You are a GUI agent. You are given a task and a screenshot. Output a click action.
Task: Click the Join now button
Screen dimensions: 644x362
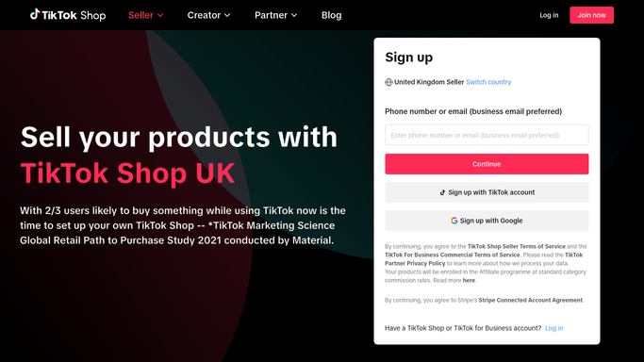[591, 15]
